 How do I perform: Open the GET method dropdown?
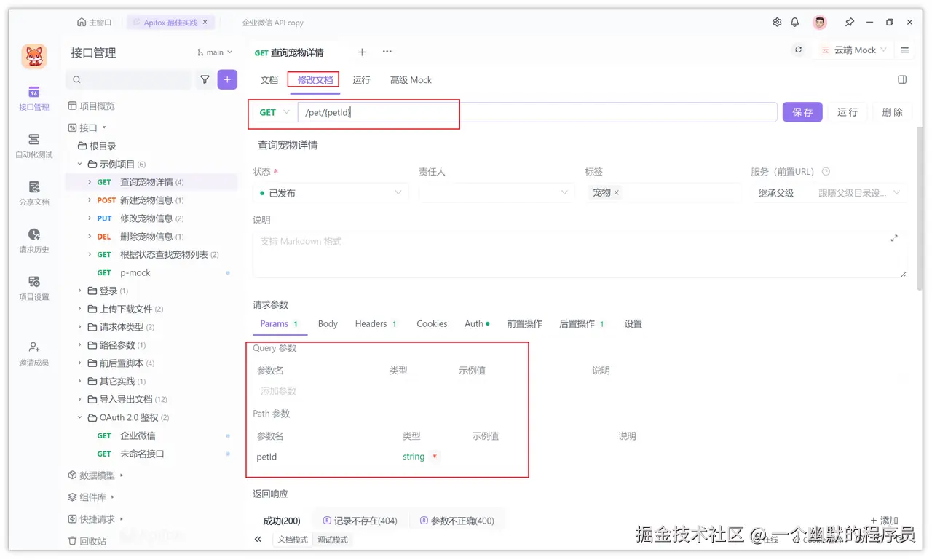pos(275,112)
